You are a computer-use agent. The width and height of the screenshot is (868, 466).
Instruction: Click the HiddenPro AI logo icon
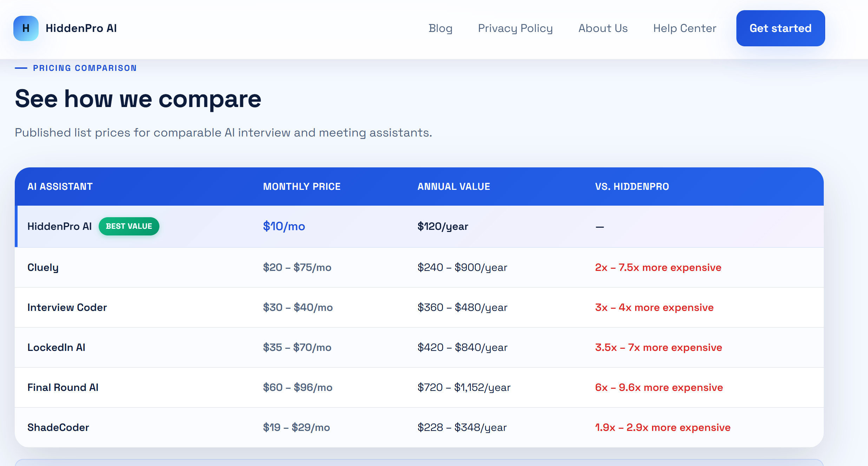26,28
